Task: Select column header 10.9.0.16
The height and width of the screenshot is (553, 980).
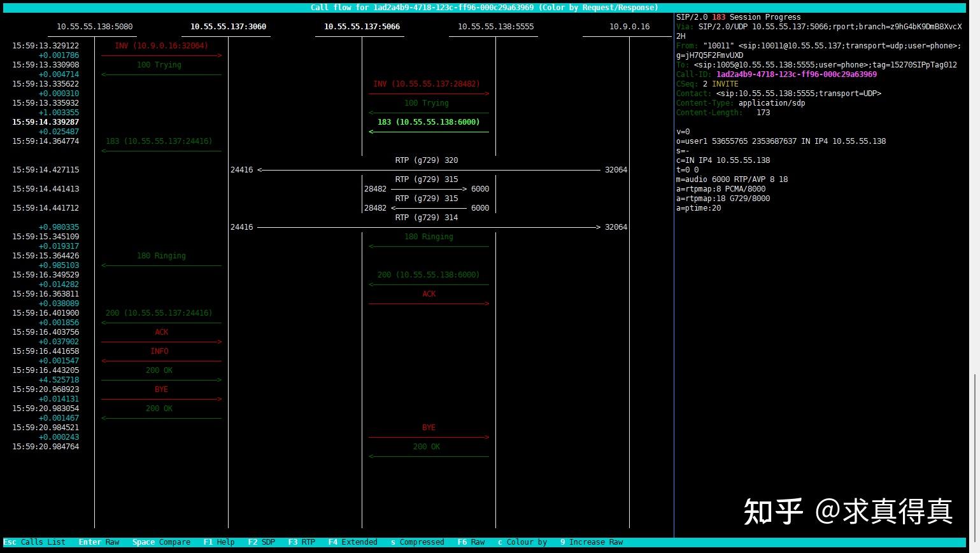Action: point(629,27)
